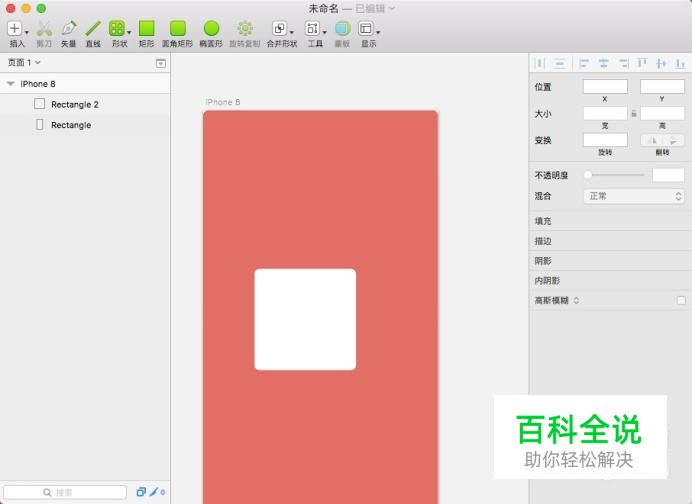The height and width of the screenshot is (504, 692).
Task: Click the 不透明度 opacity slider
Action: (614, 175)
